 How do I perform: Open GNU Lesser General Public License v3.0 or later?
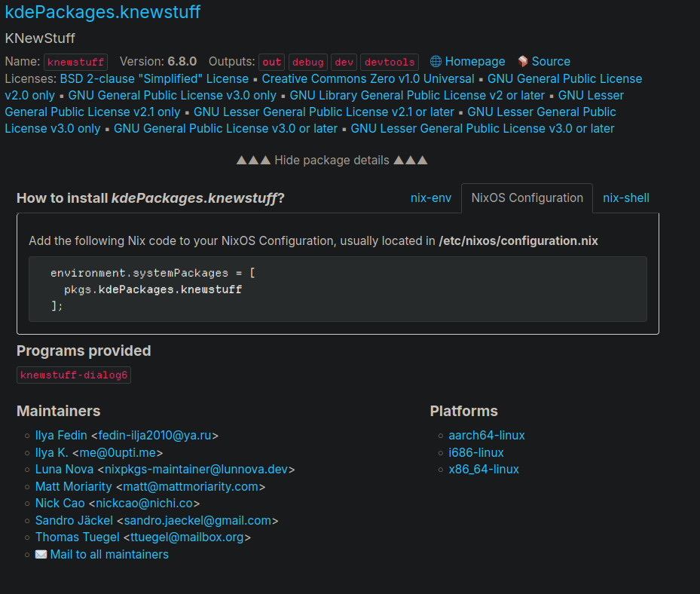coord(482,128)
